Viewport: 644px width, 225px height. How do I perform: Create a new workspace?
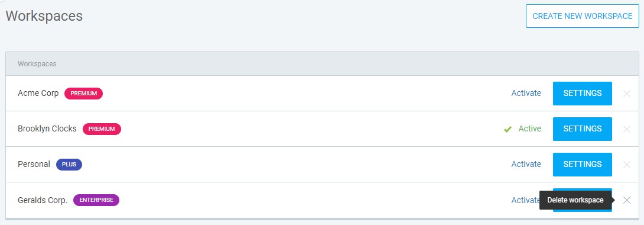pos(583,16)
